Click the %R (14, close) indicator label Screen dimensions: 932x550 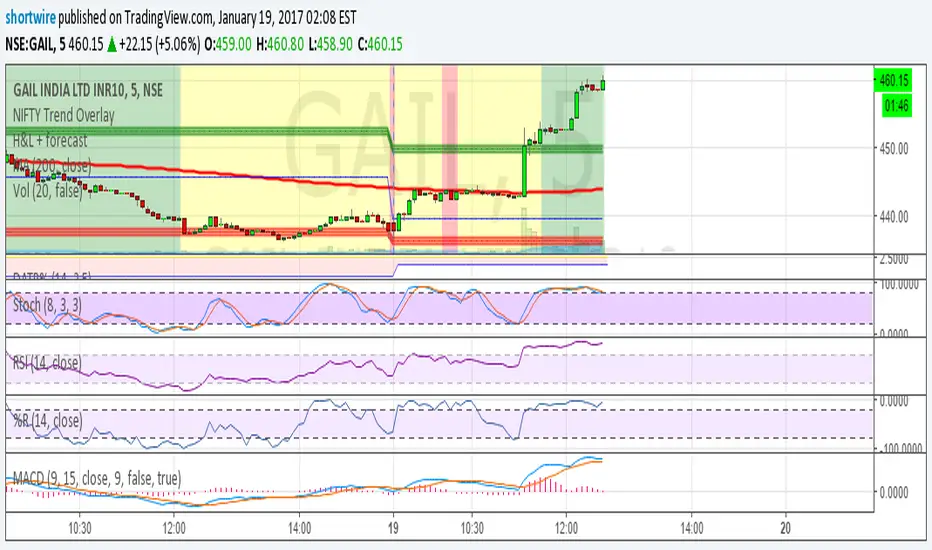tap(48, 421)
